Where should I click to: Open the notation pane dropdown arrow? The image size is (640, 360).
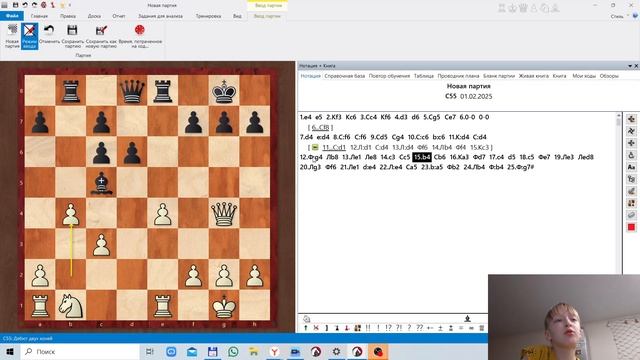point(630,66)
